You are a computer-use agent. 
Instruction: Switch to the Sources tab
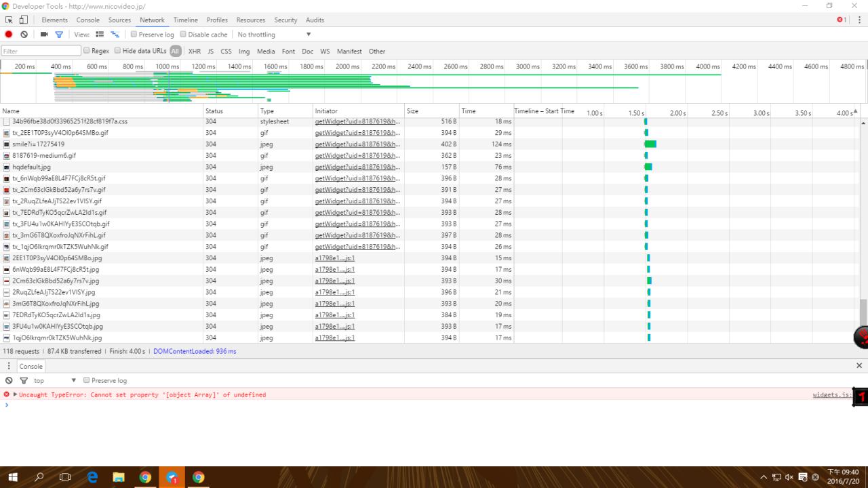(119, 20)
